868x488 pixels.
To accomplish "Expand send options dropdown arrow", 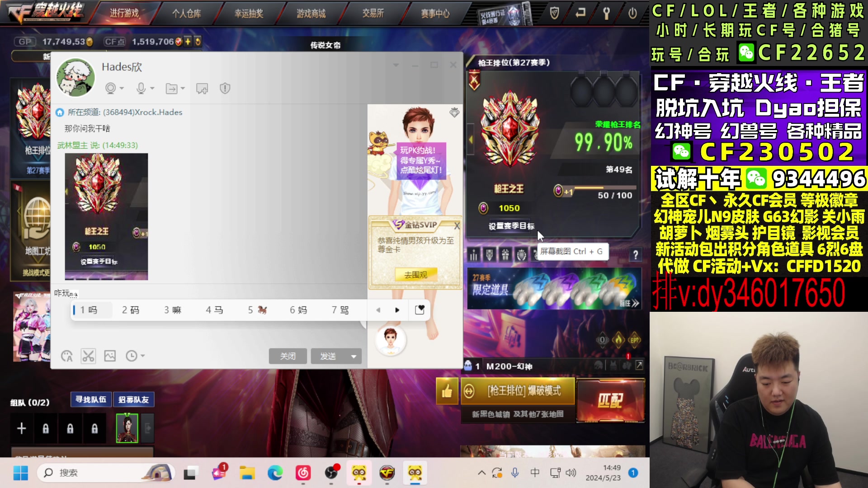I will [354, 357].
